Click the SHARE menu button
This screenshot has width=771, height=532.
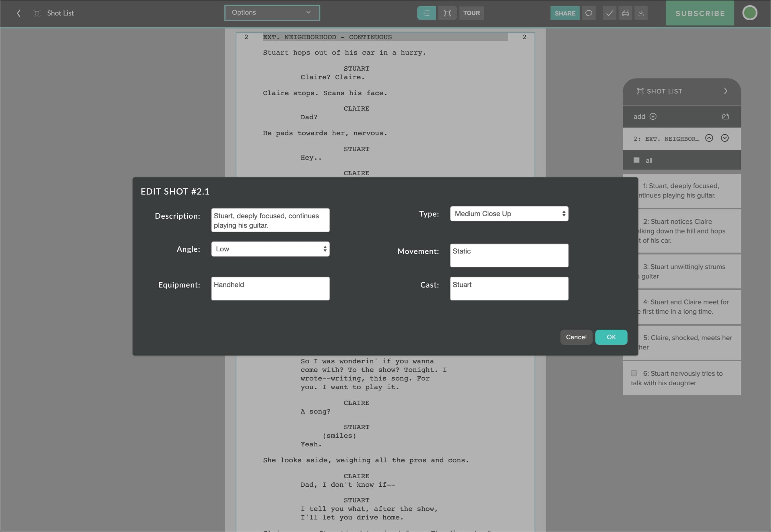[564, 13]
